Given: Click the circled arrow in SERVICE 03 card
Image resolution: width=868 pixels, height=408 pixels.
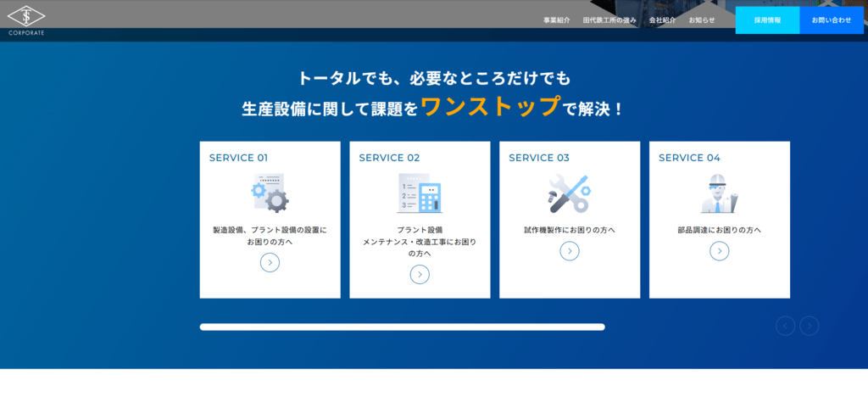Looking at the screenshot, I should pos(570,250).
